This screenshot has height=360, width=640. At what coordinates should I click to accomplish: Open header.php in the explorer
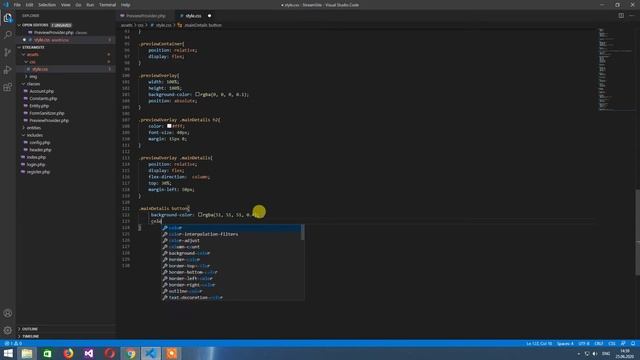pyautogui.click(x=40, y=150)
